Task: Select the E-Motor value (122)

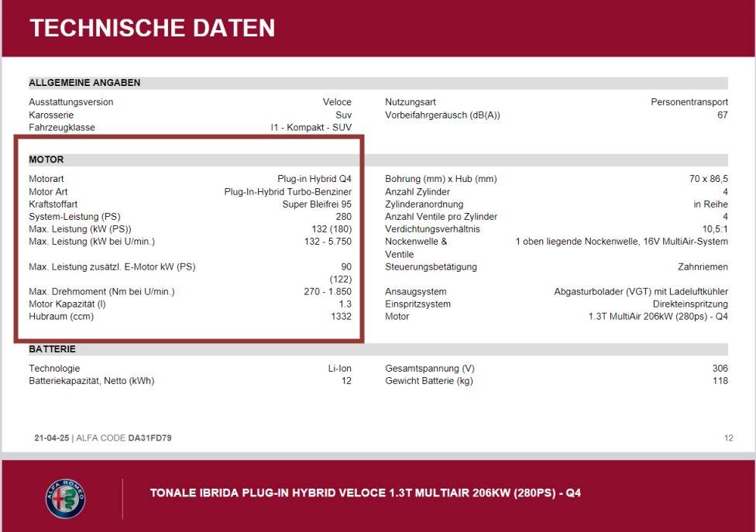Action: (341, 280)
